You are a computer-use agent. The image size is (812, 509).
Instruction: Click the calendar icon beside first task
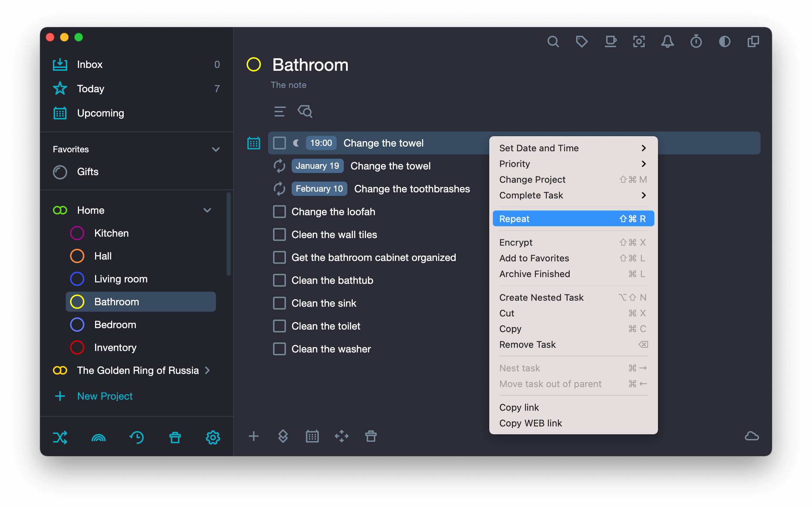[254, 143]
